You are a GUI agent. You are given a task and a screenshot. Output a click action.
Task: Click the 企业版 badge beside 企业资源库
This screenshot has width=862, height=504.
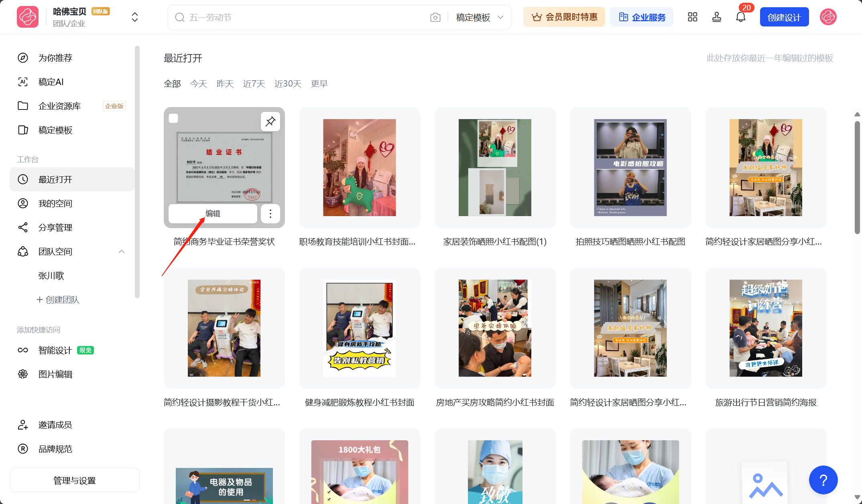114,106
